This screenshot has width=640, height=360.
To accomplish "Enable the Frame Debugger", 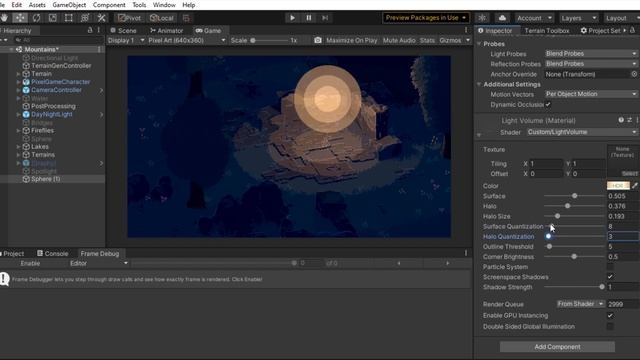I will click(30, 264).
